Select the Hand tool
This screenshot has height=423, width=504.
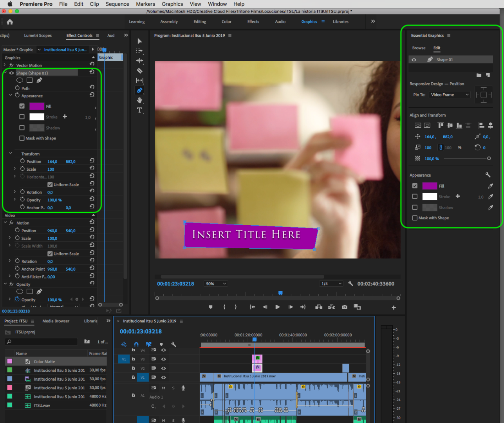coord(139,100)
